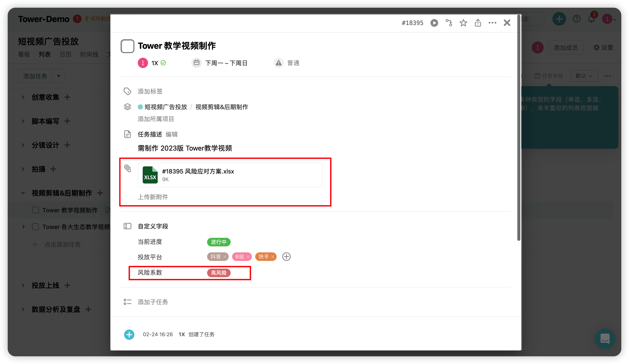This screenshot has height=364, width=629.
Task: Click the 自定义字段 section icon
Action: (x=127, y=226)
